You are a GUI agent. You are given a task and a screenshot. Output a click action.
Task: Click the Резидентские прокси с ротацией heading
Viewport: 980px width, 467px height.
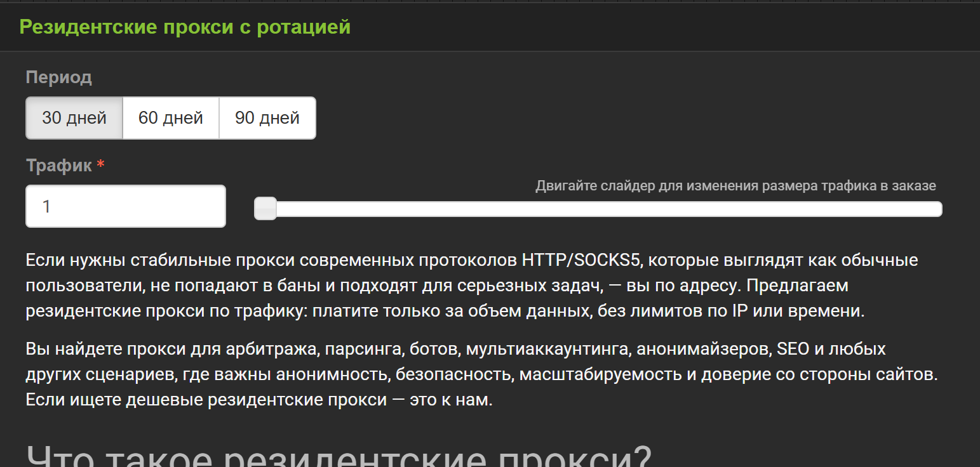[x=184, y=27]
